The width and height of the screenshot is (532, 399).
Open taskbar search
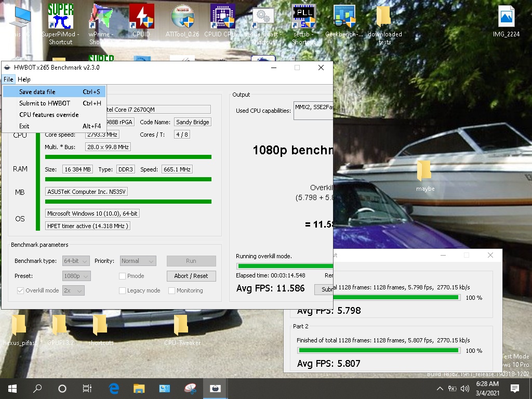37,389
